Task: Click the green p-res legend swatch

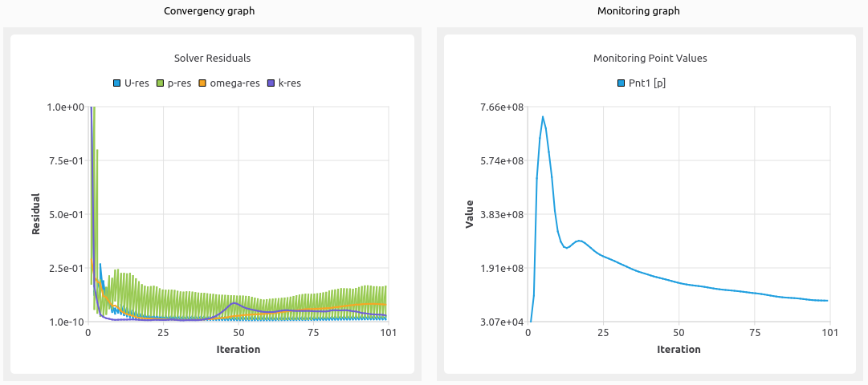Action: coord(161,83)
